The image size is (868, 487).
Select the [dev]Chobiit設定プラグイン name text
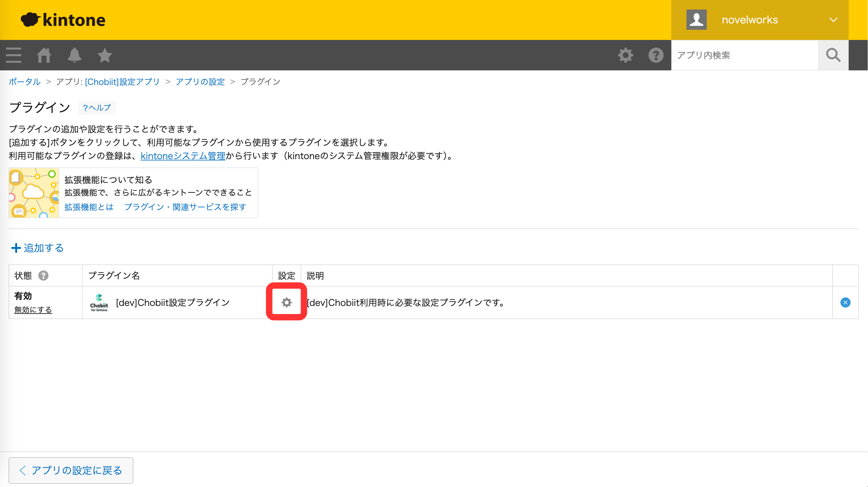click(x=173, y=302)
